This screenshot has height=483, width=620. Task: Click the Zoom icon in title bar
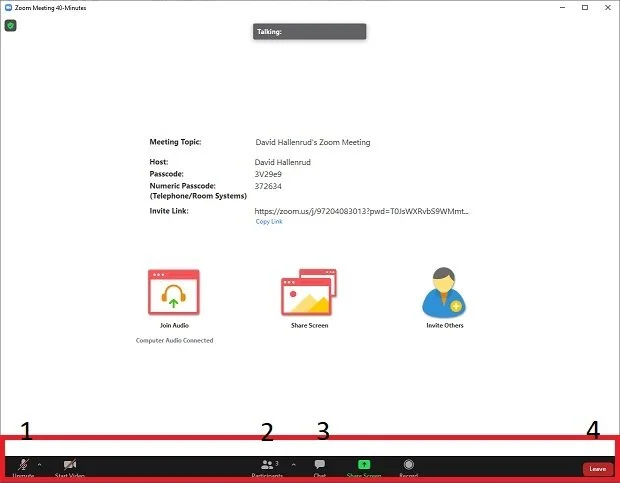tap(8, 7)
